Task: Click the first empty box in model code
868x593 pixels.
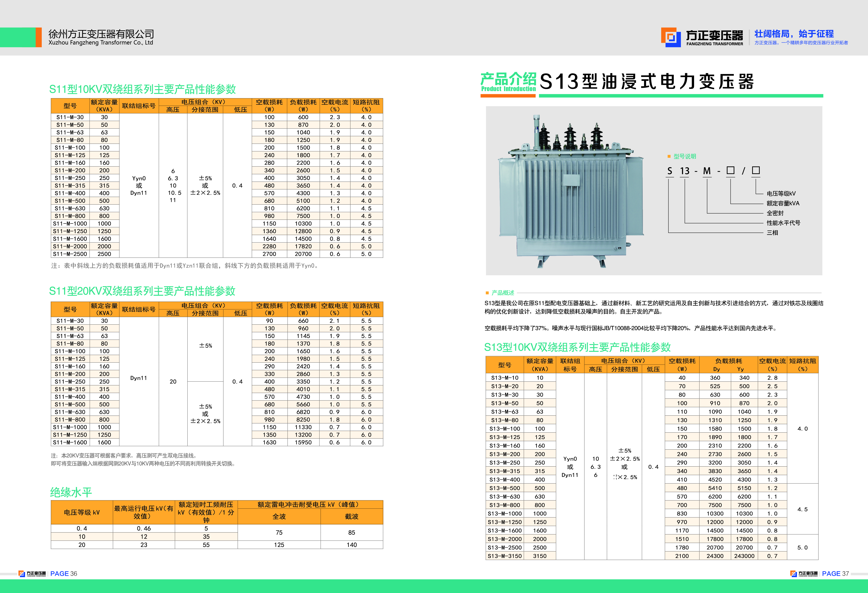Action: coord(730,171)
